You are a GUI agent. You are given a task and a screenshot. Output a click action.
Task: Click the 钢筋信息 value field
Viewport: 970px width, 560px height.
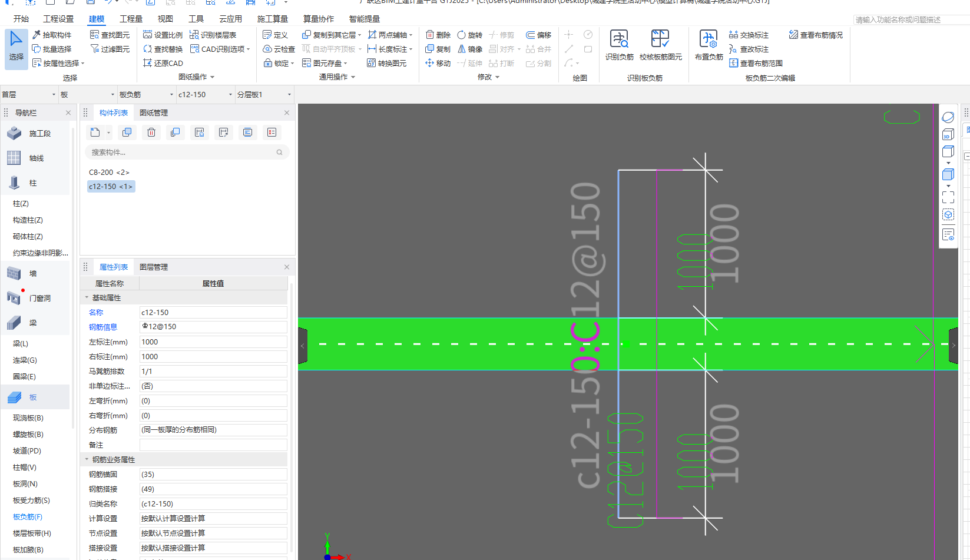(x=213, y=327)
